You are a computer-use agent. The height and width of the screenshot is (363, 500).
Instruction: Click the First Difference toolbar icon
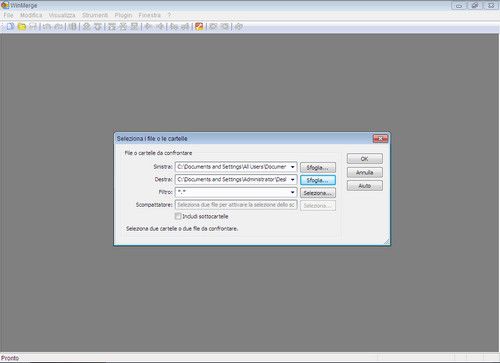click(x=112, y=26)
